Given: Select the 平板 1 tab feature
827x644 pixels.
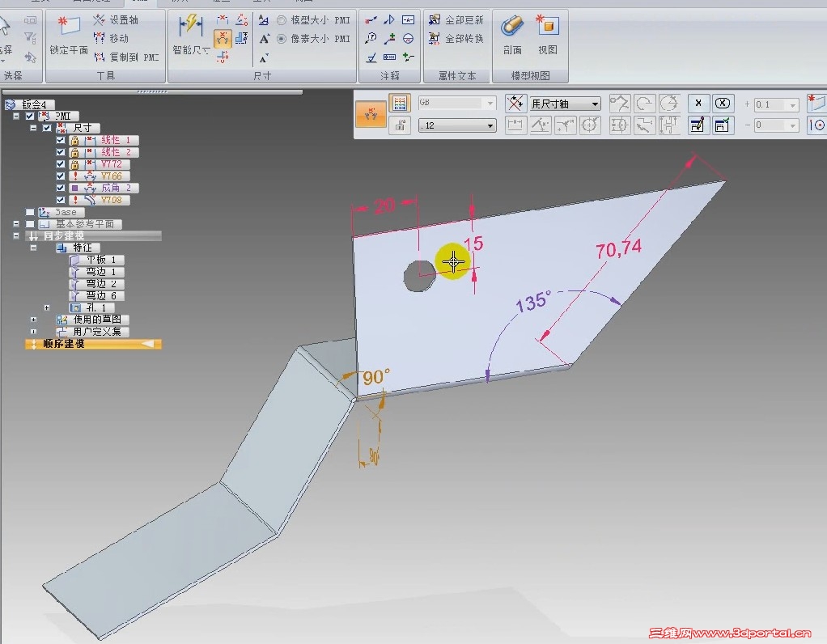Looking at the screenshot, I should 96,260.
